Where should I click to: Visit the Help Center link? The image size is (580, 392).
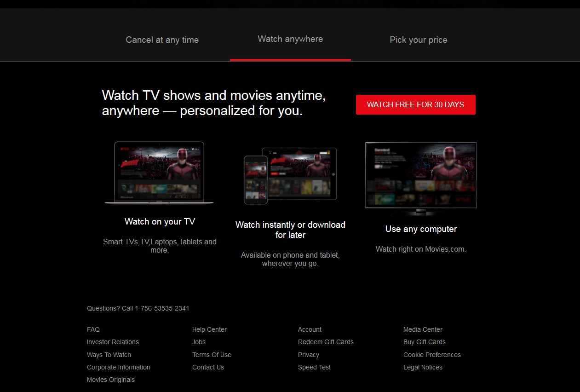(209, 329)
